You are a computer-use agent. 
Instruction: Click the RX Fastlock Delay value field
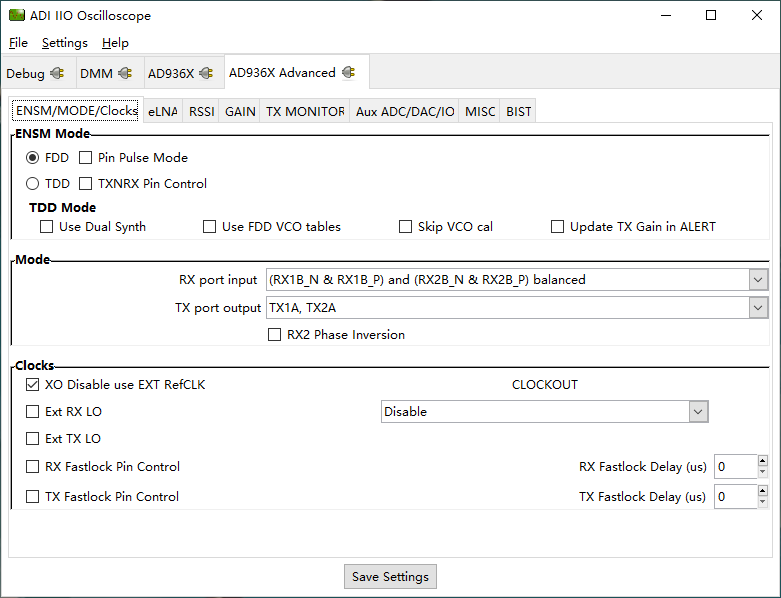(736, 467)
